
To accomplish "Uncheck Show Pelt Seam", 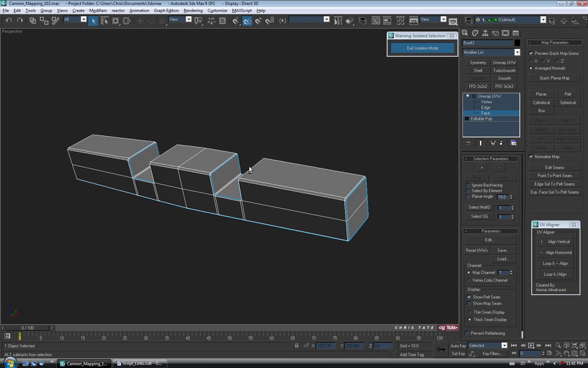I will click(x=469, y=297).
